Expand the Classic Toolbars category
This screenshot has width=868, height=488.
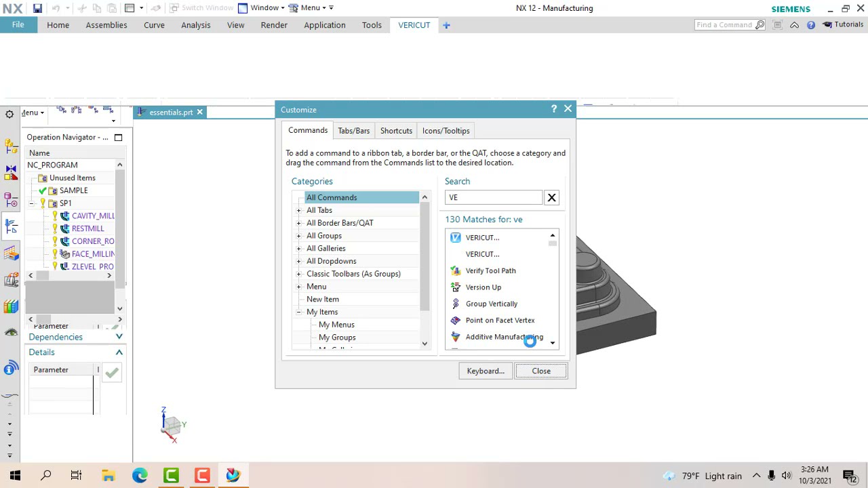click(x=298, y=274)
